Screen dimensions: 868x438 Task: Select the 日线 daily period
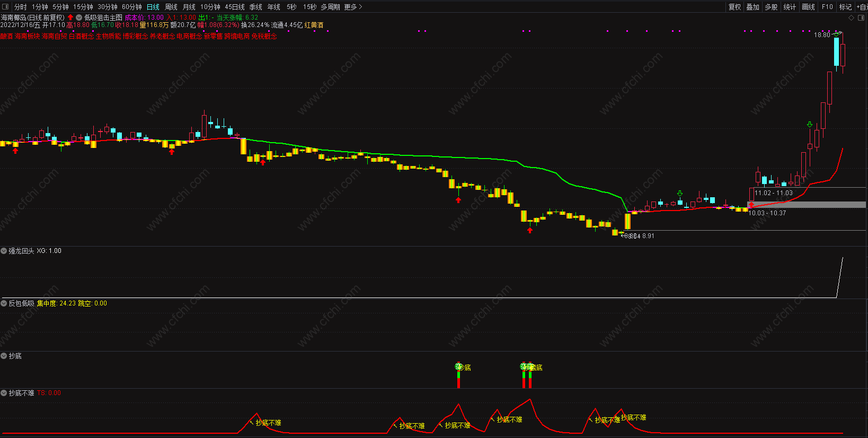153,7
